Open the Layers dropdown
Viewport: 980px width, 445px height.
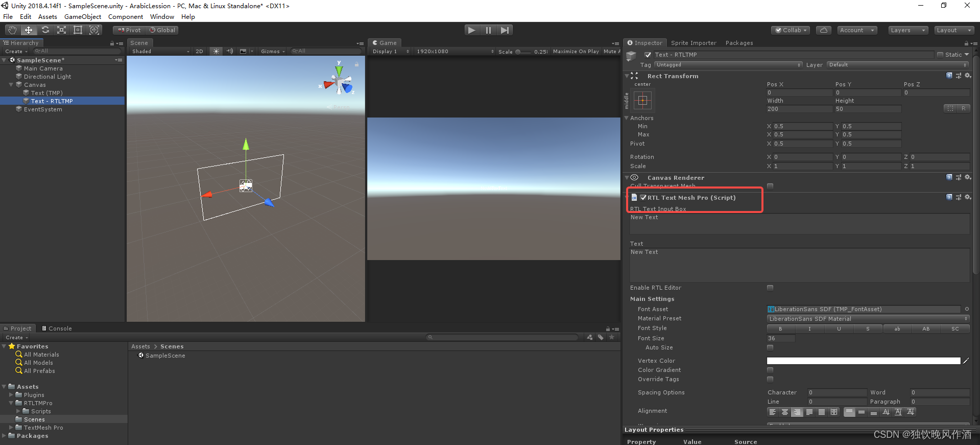(x=908, y=30)
